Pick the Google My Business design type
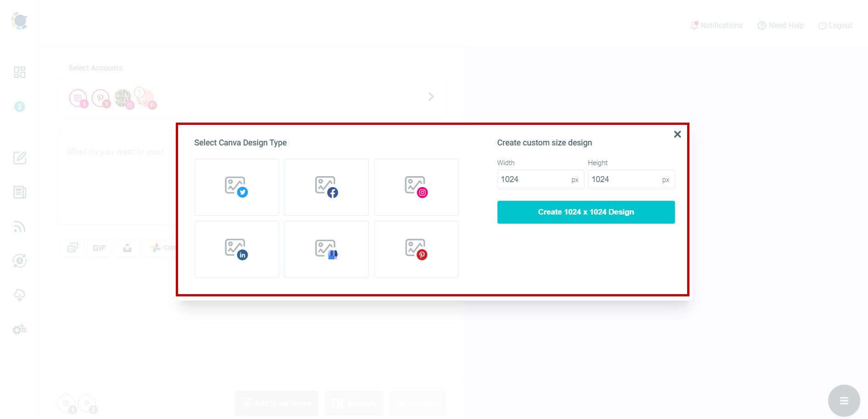868x419 pixels. pos(326,249)
